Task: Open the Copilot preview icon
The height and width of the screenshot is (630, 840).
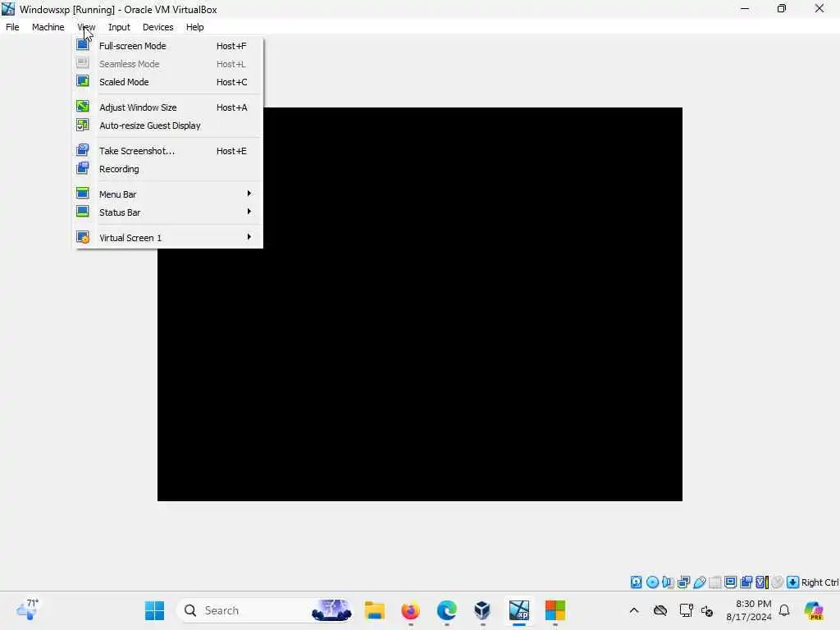Action: (x=814, y=610)
